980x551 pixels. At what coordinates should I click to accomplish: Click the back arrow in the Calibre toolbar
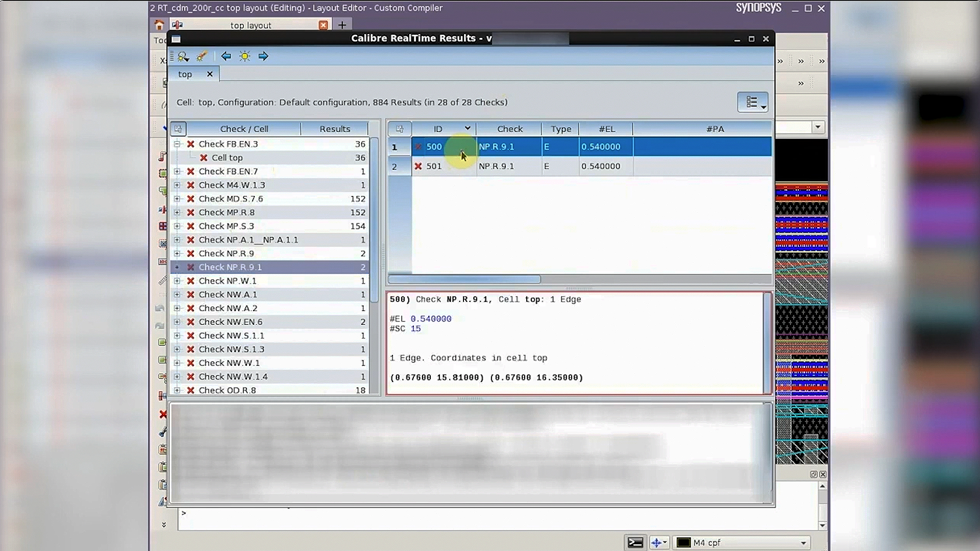click(x=227, y=57)
